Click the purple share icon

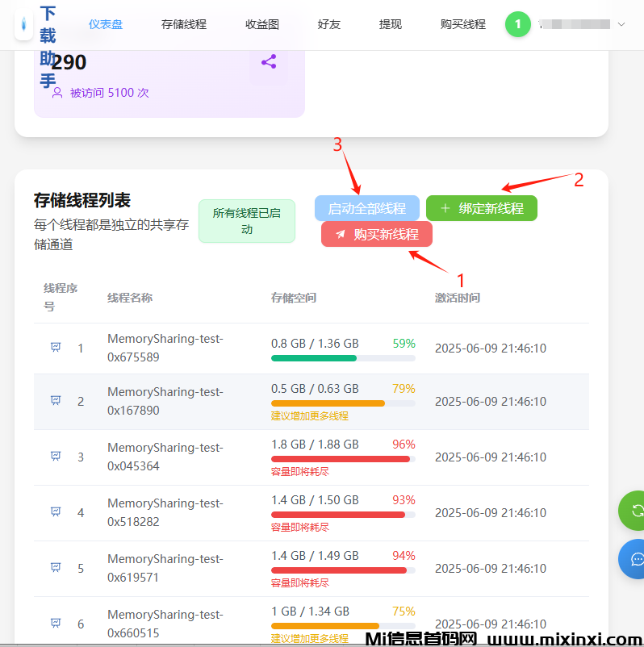(x=269, y=61)
